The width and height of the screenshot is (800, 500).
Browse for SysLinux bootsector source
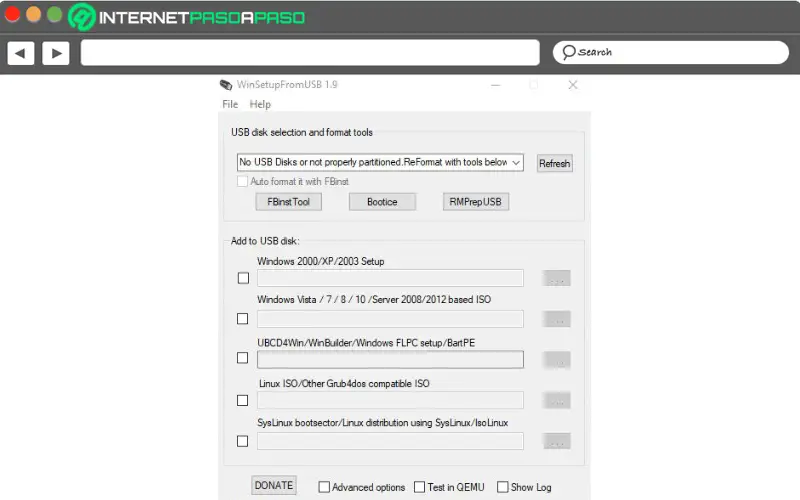(557, 441)
